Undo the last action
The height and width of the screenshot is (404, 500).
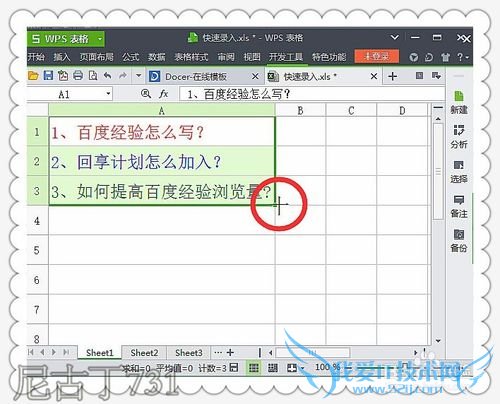(x=107, y=76)
